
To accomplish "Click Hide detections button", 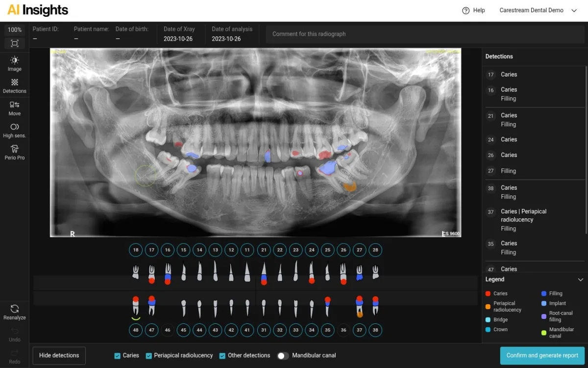I will click(x=59, y=356).
